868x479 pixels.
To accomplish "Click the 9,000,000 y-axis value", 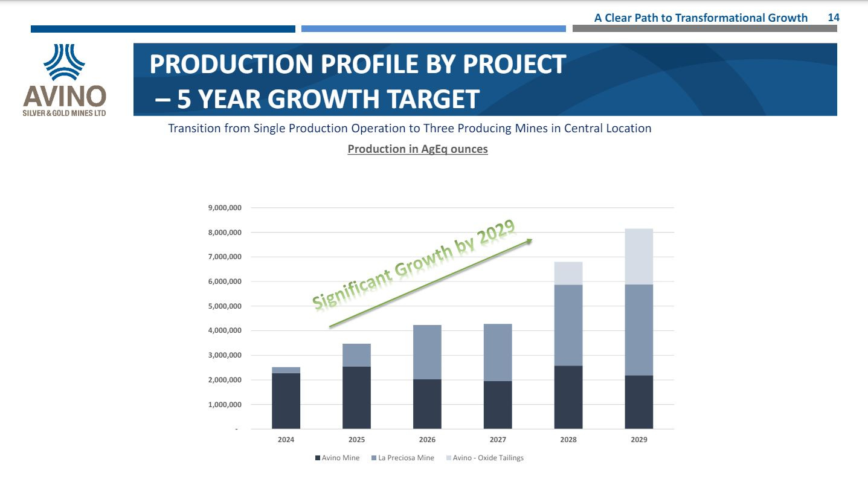I will 224,208.
